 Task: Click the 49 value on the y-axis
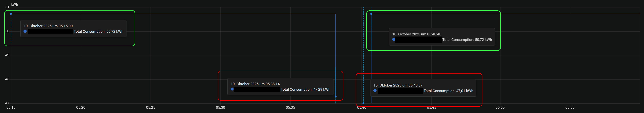[x=7, y=55]
